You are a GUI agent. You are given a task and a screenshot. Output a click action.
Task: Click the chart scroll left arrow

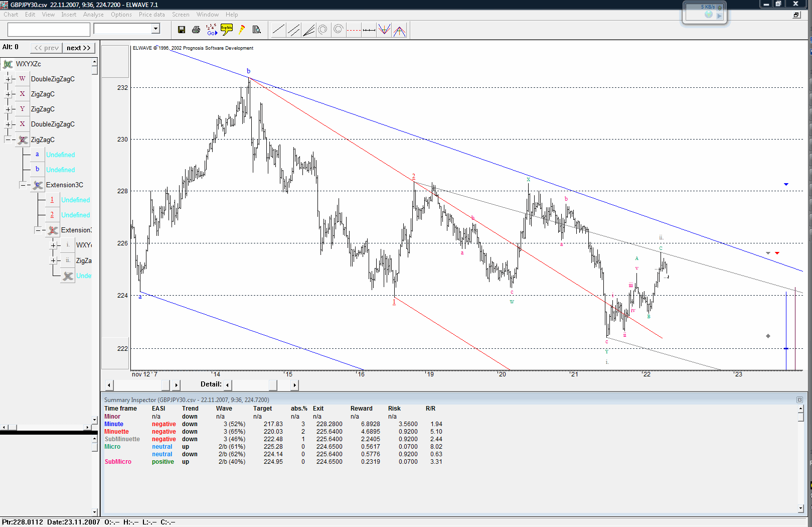109,385
